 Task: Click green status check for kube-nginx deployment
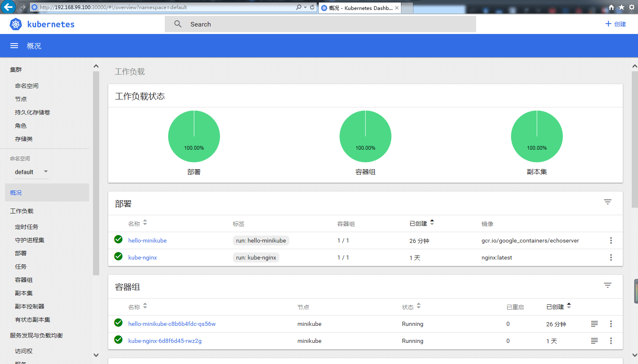tap(118, 256)
